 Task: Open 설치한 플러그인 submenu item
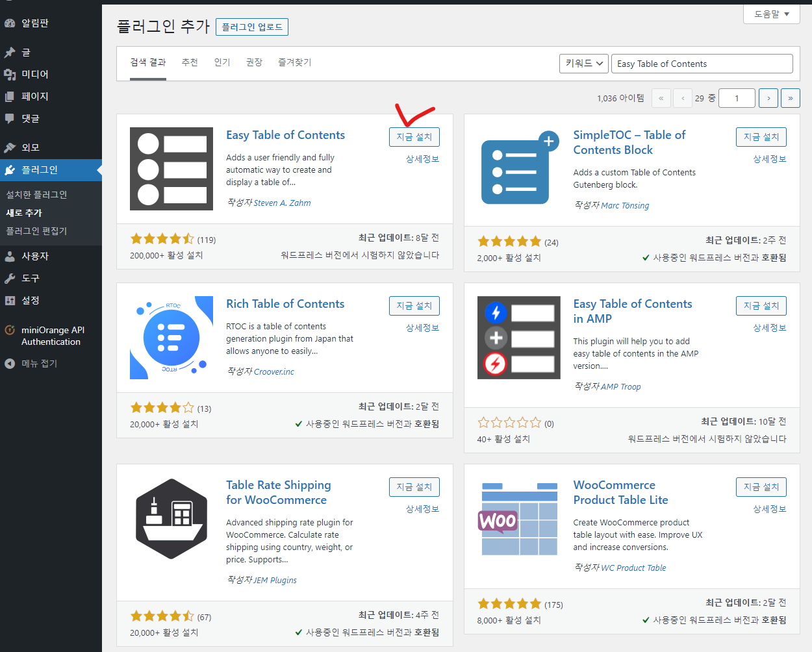click(36, 195)
